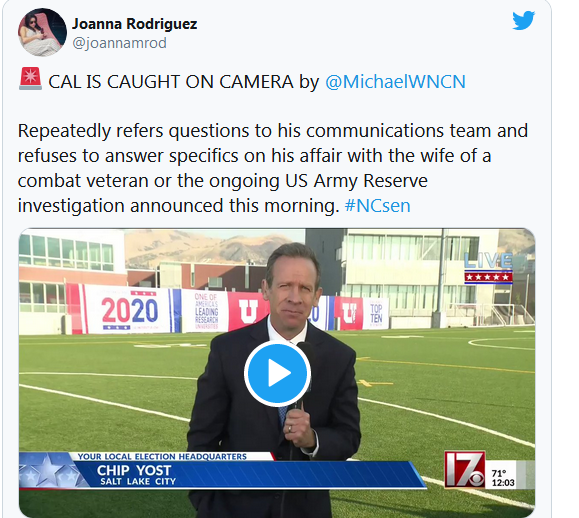579x518 pixels.
Task: Open Joanna Rodriguez's profile avatar
Action: click(x=42, y=32)
